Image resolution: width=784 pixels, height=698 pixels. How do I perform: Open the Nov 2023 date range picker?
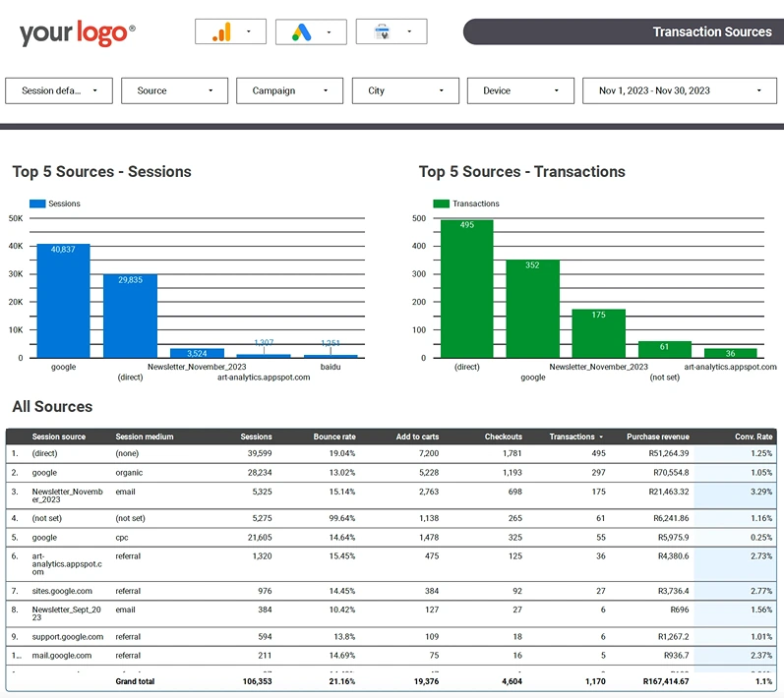tap(680, 90)
